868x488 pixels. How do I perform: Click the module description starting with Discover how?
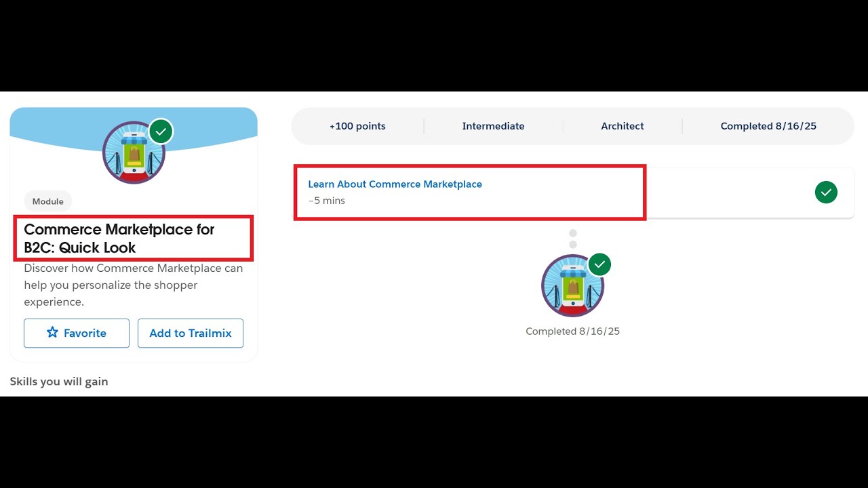click(x=134, y=285)
